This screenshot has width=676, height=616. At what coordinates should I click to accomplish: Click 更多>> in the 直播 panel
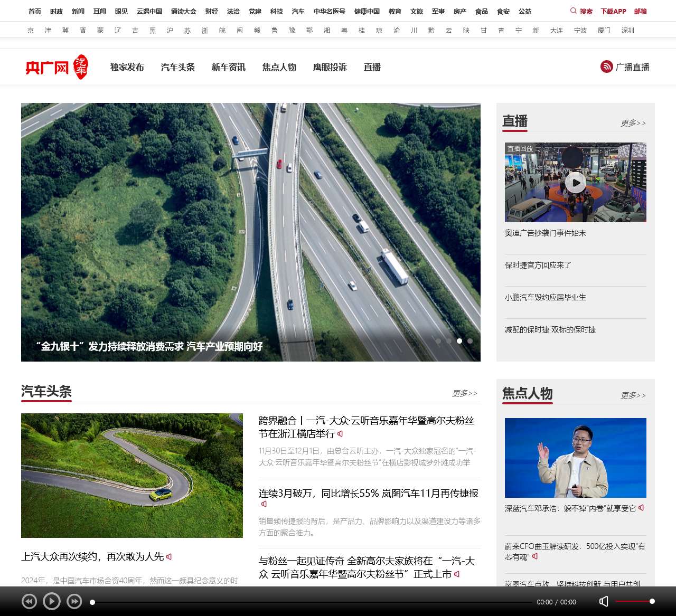pos(633,123)
